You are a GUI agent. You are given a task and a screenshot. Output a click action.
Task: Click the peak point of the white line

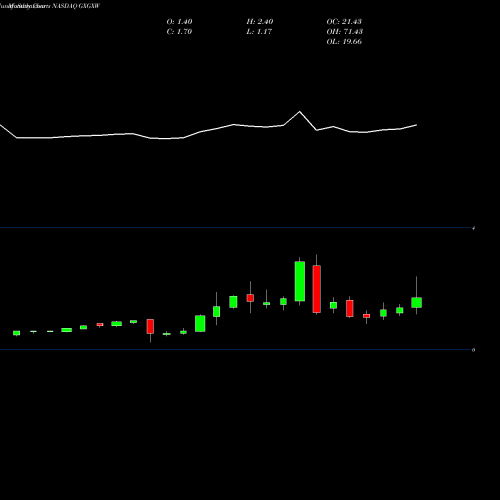click(299, 112)
